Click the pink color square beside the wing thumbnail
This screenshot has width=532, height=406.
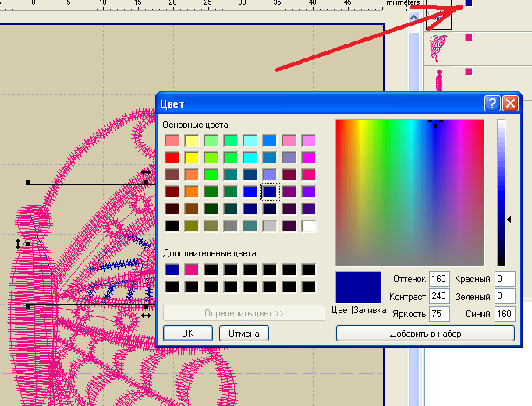point(468,37)
